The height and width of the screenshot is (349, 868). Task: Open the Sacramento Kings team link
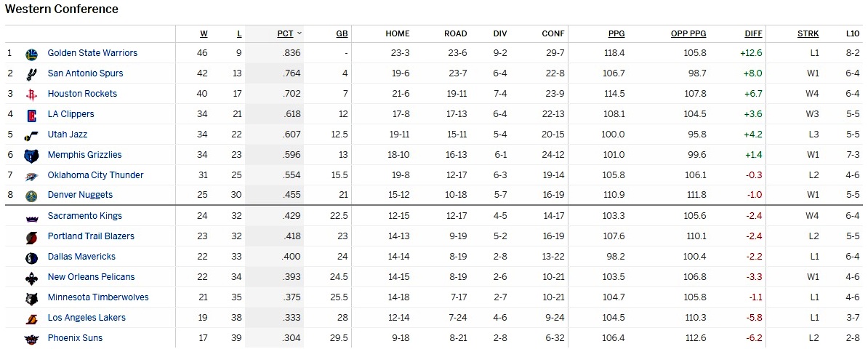pyautogui.click(x=84, y=216)
